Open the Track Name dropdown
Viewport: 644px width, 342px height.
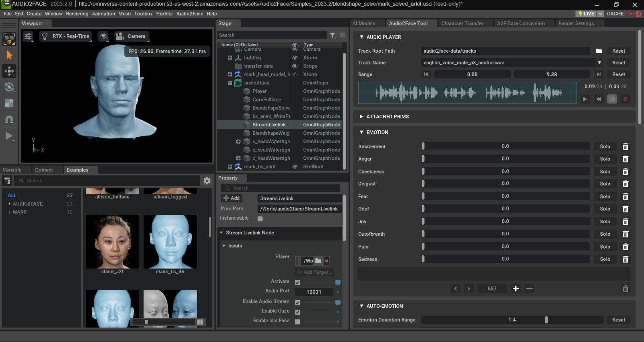[599, 63]
